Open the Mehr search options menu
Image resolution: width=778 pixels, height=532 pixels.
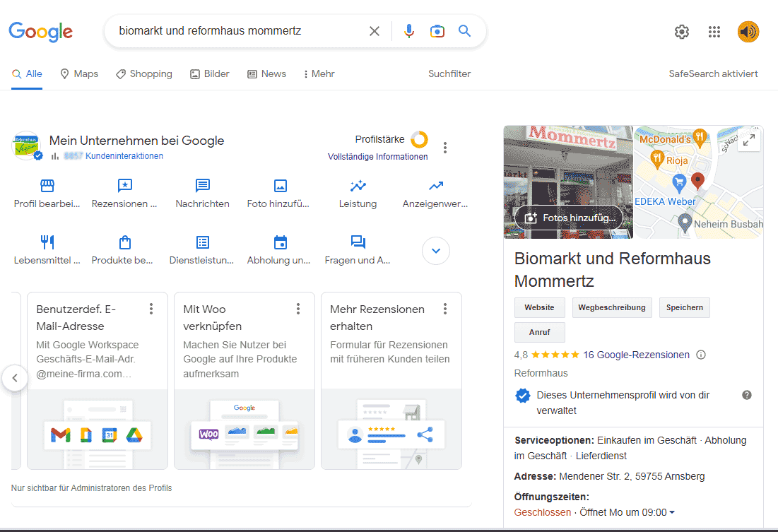(319, 74)
